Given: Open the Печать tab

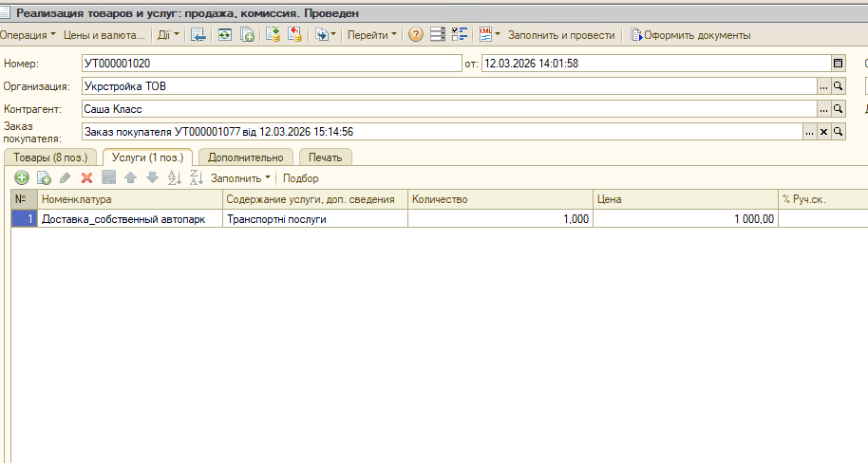Looking at the screenshot, I should (x=325, y=157).
